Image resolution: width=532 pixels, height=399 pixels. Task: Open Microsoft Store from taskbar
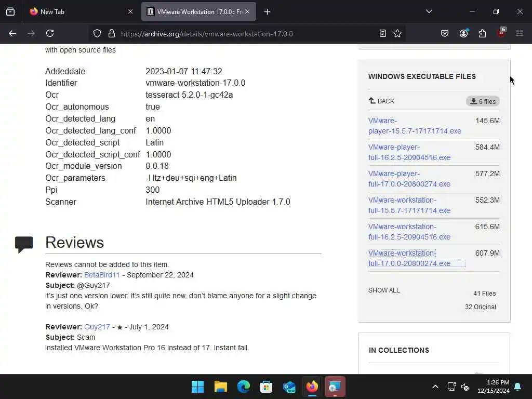click(x=267, y=387)
